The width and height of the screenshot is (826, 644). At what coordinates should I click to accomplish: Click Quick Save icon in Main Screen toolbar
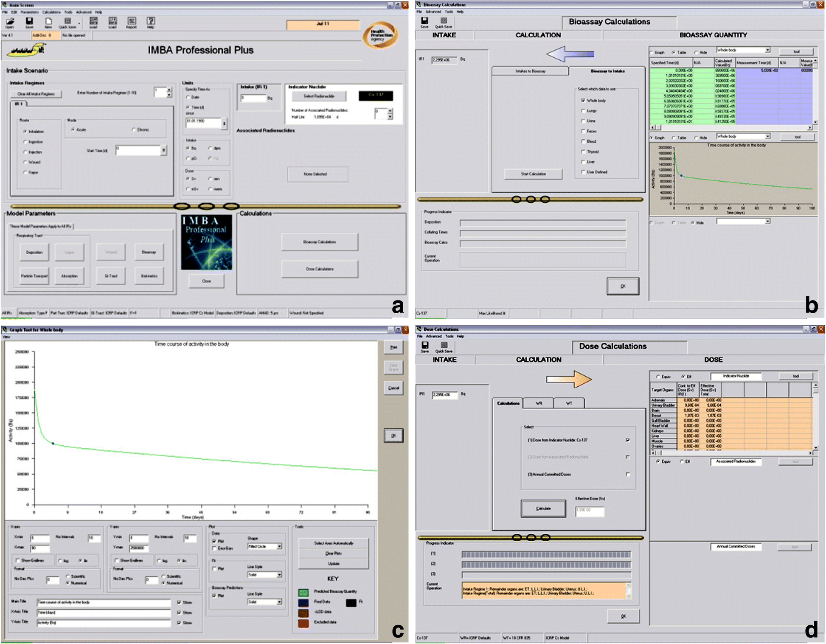click(x=67, y=22)
